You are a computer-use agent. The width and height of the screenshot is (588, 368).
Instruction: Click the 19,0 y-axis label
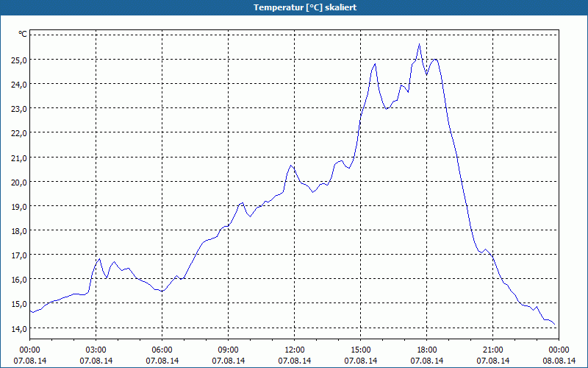20,207
